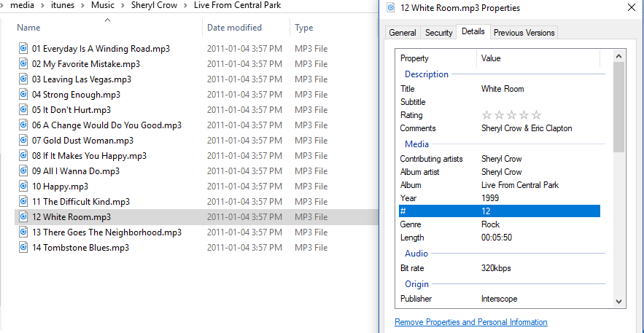
Task: Set rating to one star
Action: pyautogui.click(x=487, y=115)
